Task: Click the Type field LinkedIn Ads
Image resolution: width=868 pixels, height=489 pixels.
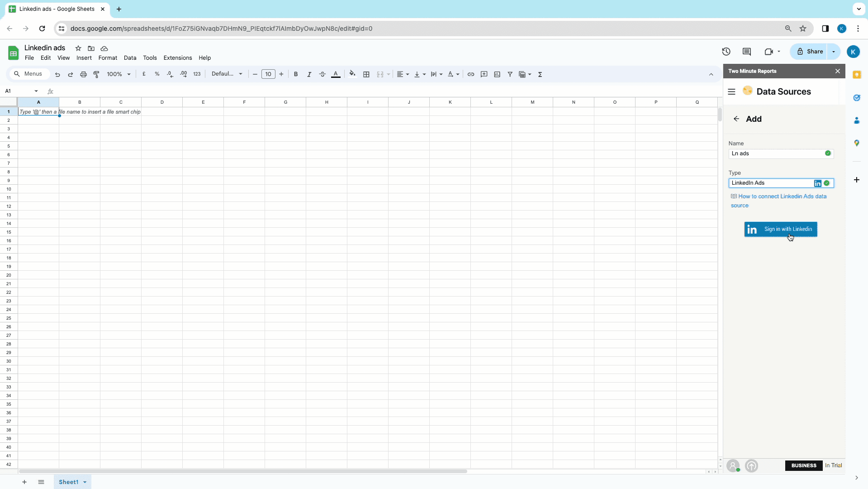Action: (781, 183)
